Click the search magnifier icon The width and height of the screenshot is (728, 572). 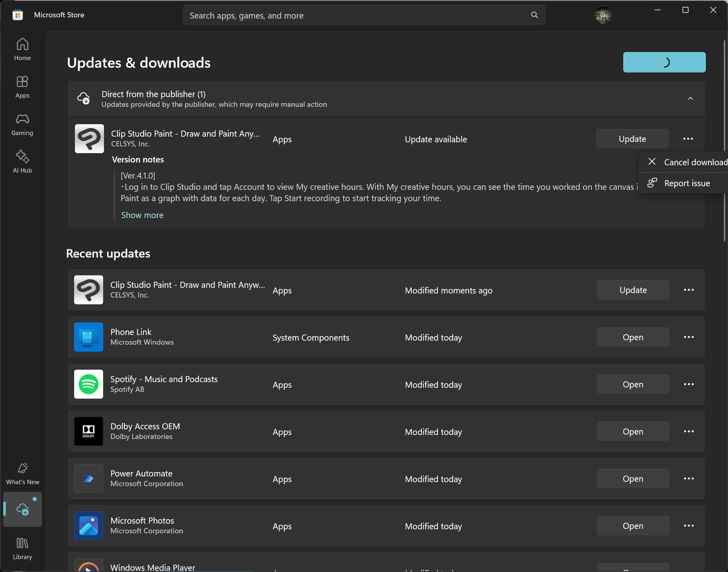pyautogui.click(x=534, y=15)
